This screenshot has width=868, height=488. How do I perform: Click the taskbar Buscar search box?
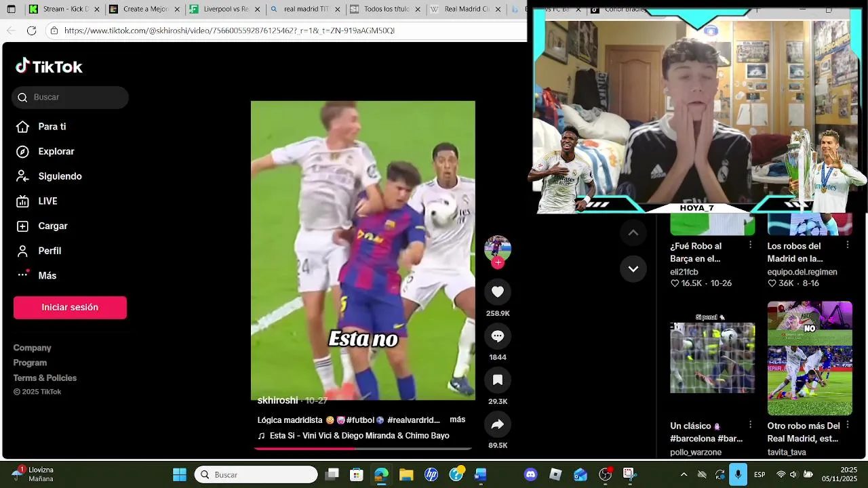256,474
